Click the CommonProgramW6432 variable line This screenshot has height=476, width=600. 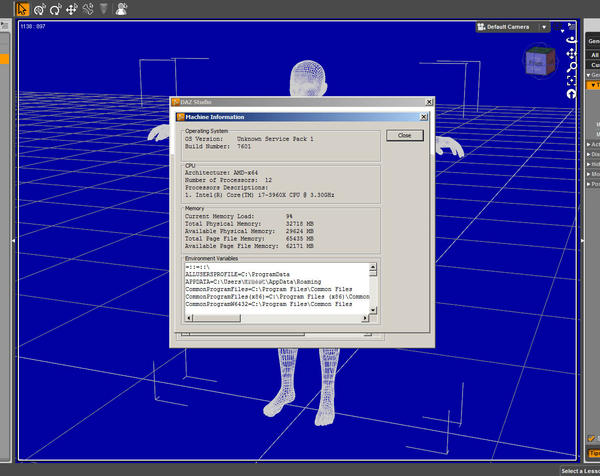pyautogui.click(x=269, y=304)
